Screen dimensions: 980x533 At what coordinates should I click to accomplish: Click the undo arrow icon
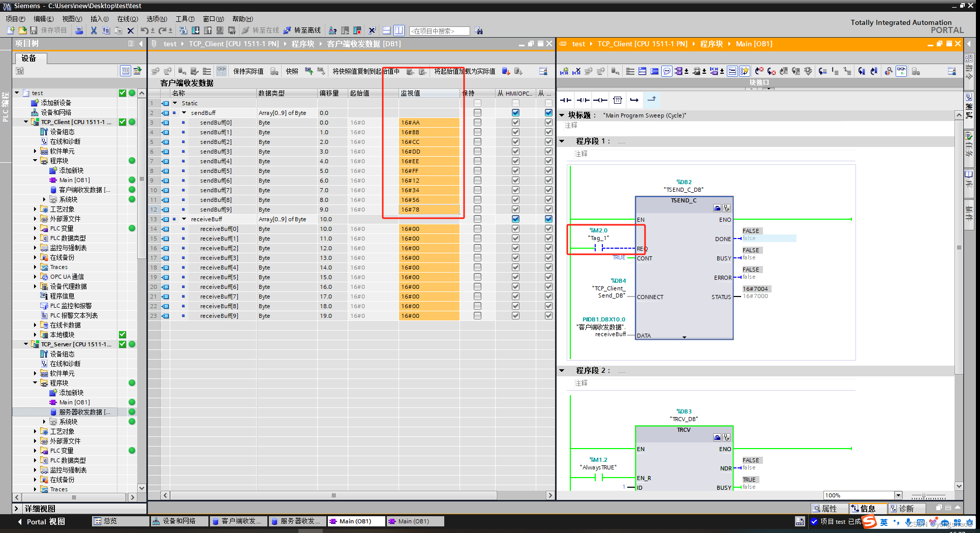[x=145, y=31]
